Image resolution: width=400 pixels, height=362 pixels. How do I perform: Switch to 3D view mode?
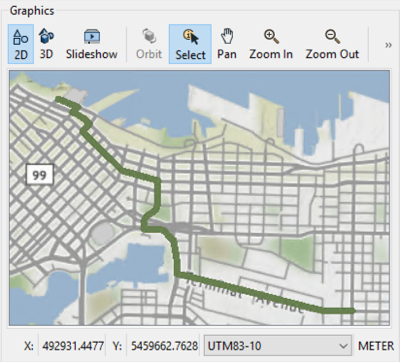point(46,44)
